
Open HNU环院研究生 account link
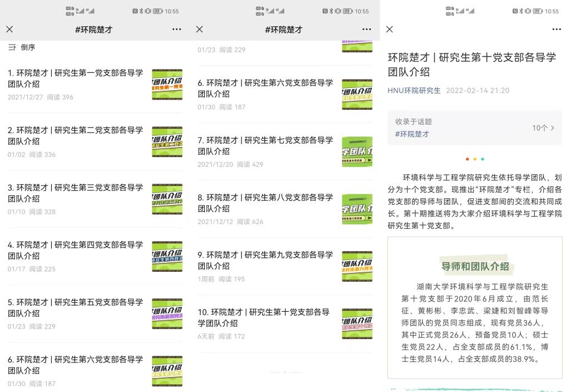pyautogui.click(x=414, y=91)
